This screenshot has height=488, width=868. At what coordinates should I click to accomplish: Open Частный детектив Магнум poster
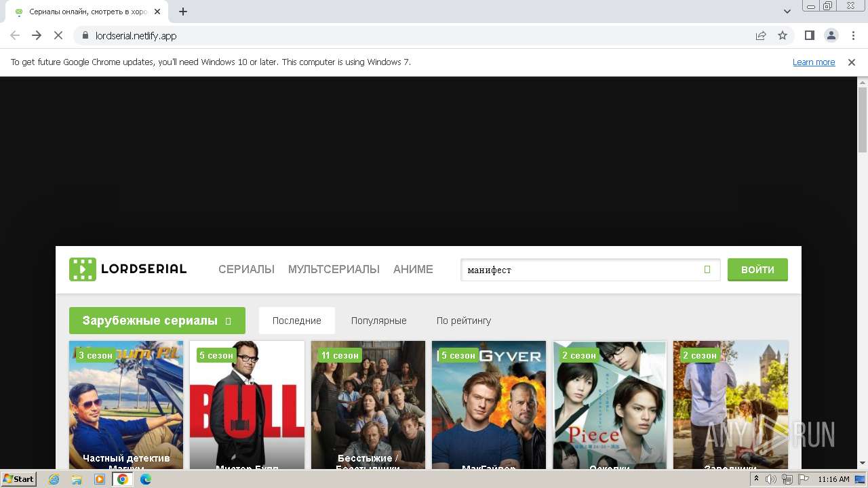(126, 405)
